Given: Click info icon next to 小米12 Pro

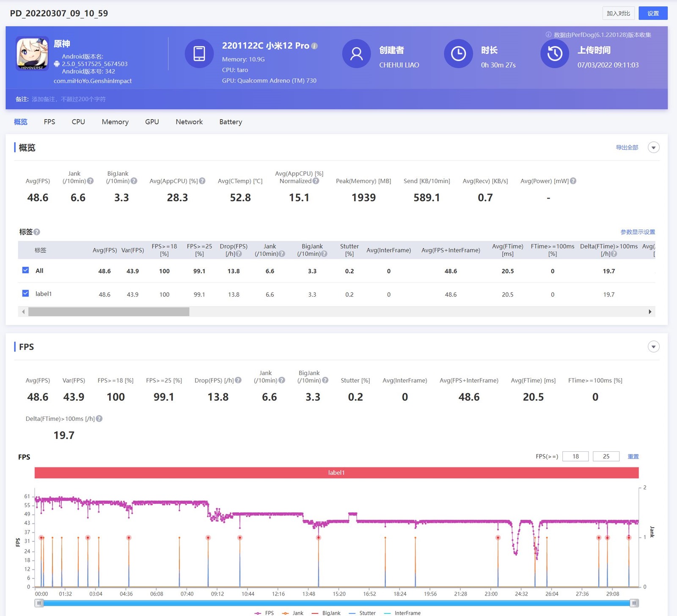Looking at the screenshot, I should 314,46.
